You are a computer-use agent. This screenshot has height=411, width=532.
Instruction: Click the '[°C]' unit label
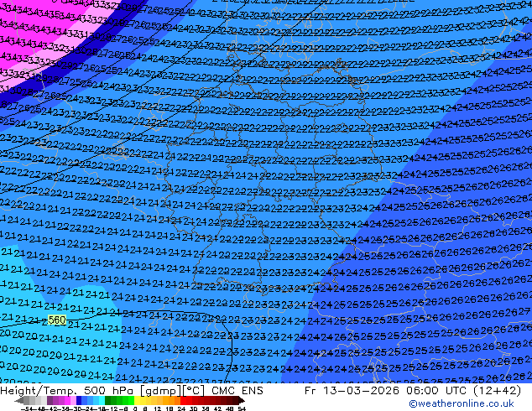coord(194,391)
